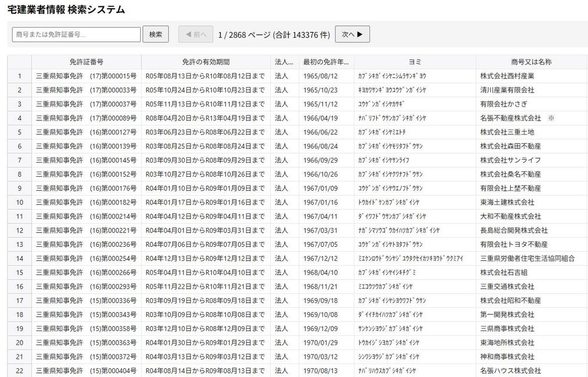
Task: Click row number 22 cell
Action: click(19, 371)
